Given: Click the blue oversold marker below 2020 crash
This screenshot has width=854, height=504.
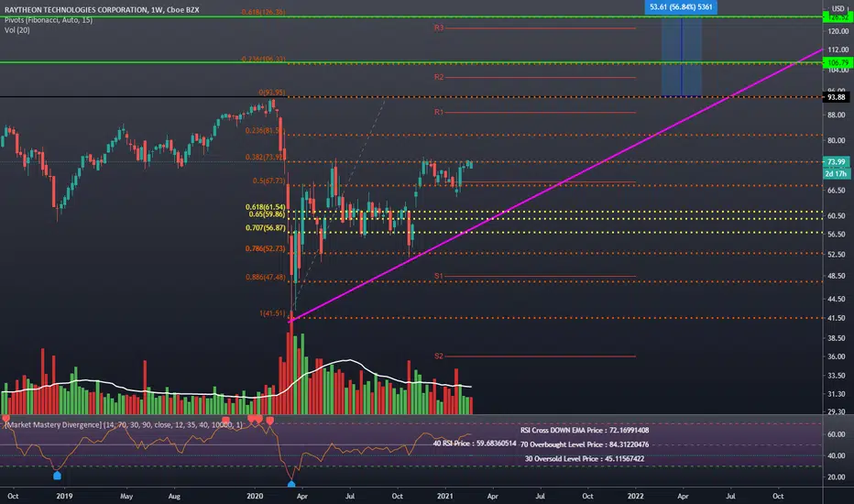Looking at the screenshot, I should click(x=291, y=484).
